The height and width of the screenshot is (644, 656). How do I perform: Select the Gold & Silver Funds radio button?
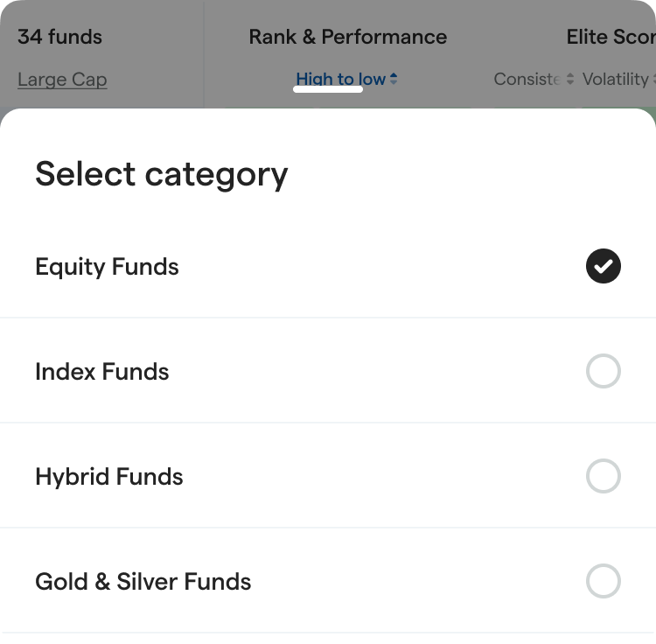tap(603, 582)
